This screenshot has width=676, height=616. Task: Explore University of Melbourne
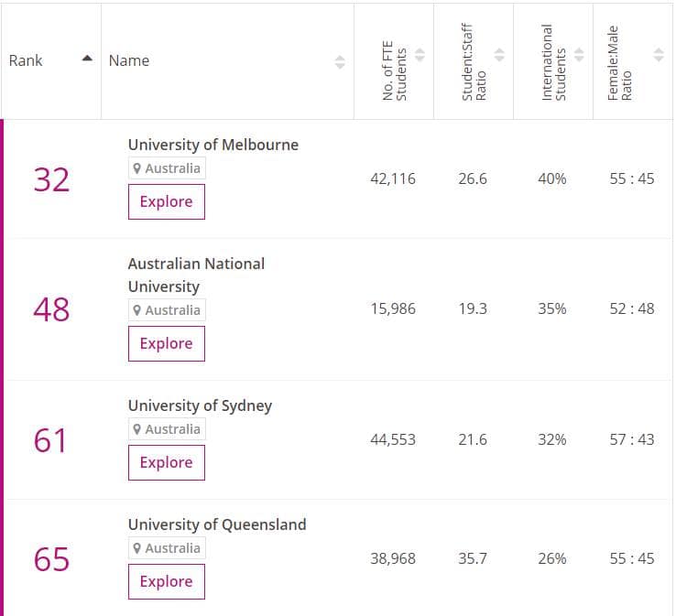coord(167,201)
